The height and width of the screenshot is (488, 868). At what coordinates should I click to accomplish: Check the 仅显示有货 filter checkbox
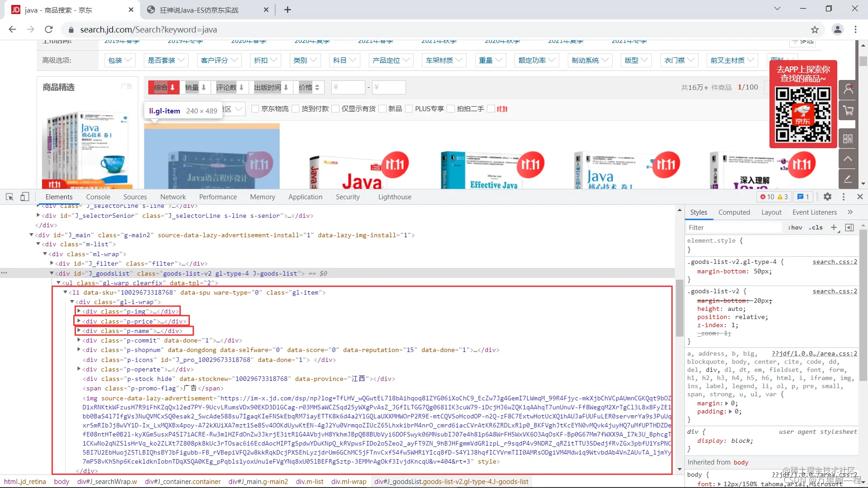click(335, 109)
